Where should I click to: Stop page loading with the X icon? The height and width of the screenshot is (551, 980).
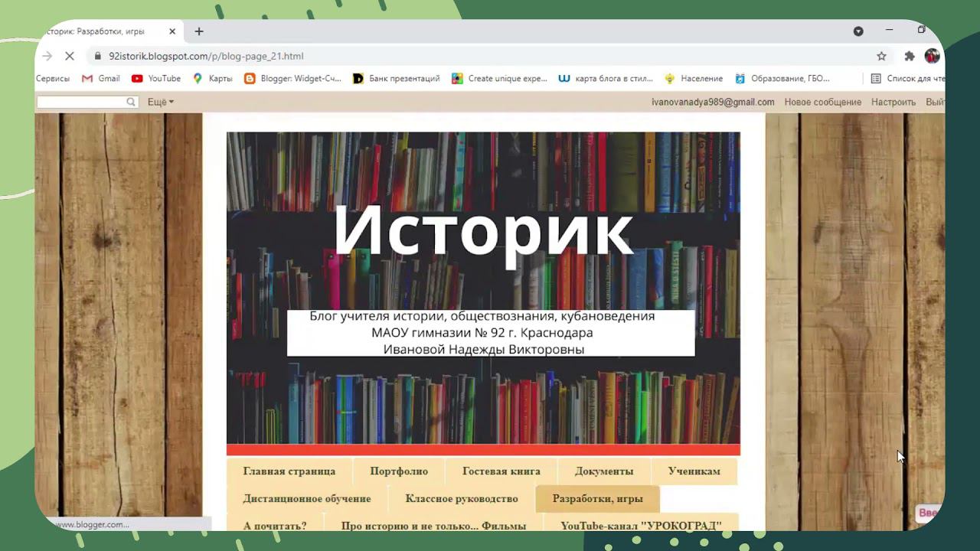[69, 56]
